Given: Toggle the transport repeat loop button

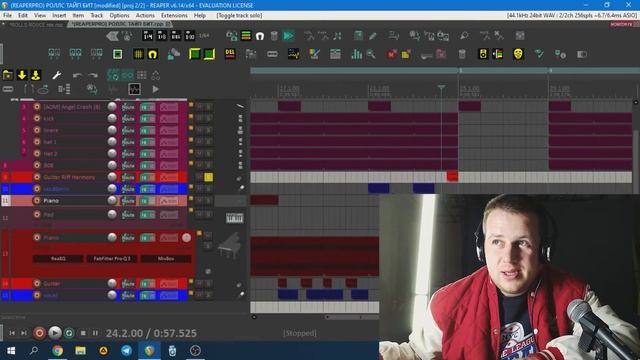Looking at the screenshot, I should 69,333.
